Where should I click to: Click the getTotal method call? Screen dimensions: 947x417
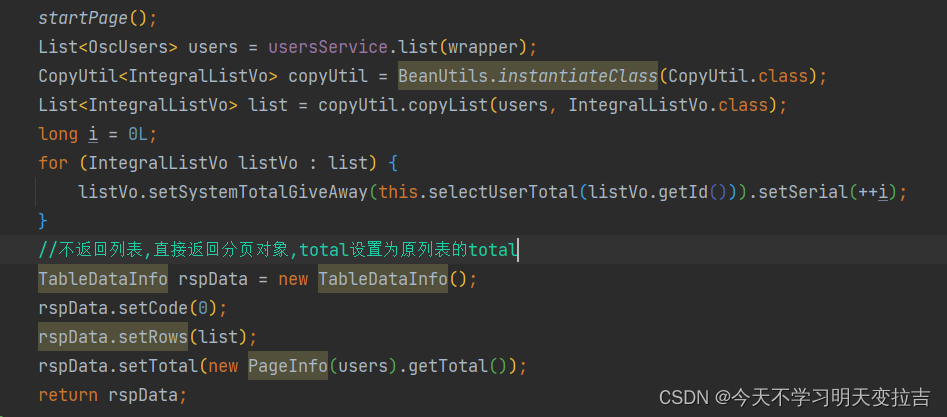coord(448,366)
